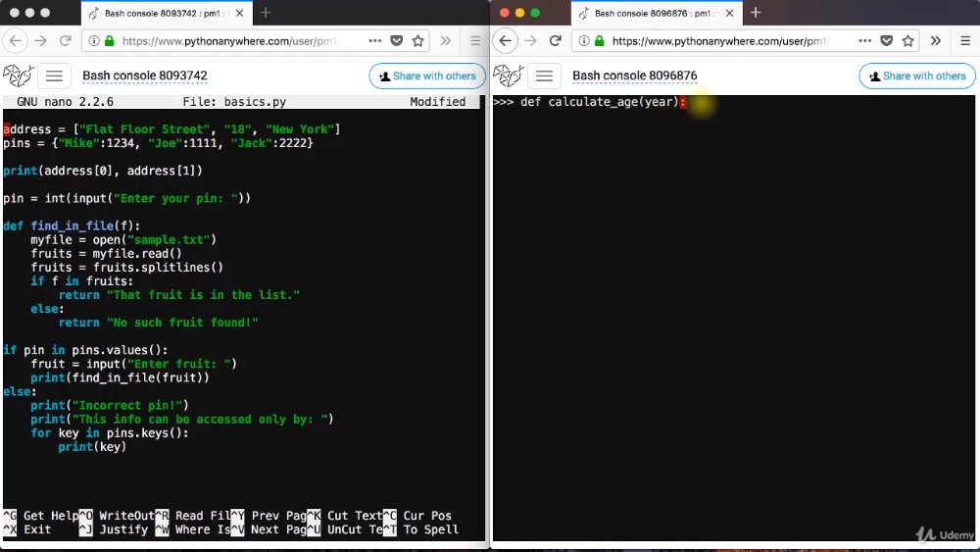Image resolution: width=980 pixels, height=552 pixels.
Task: Reload page in left browser window
Action: [65, 40]
